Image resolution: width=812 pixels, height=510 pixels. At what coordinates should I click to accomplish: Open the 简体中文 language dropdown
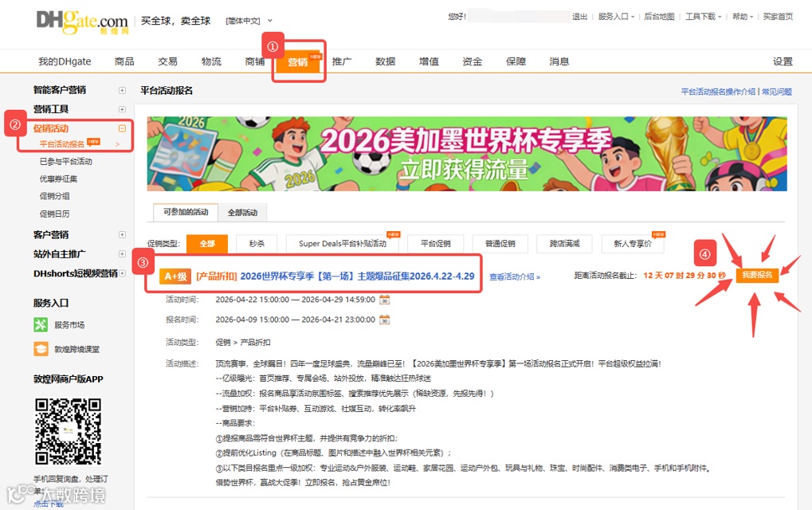(249, 21)
